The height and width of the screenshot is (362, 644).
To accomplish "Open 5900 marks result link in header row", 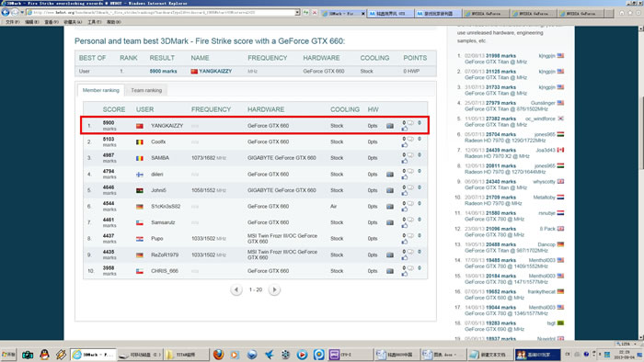I will click(x=163, y=72).
